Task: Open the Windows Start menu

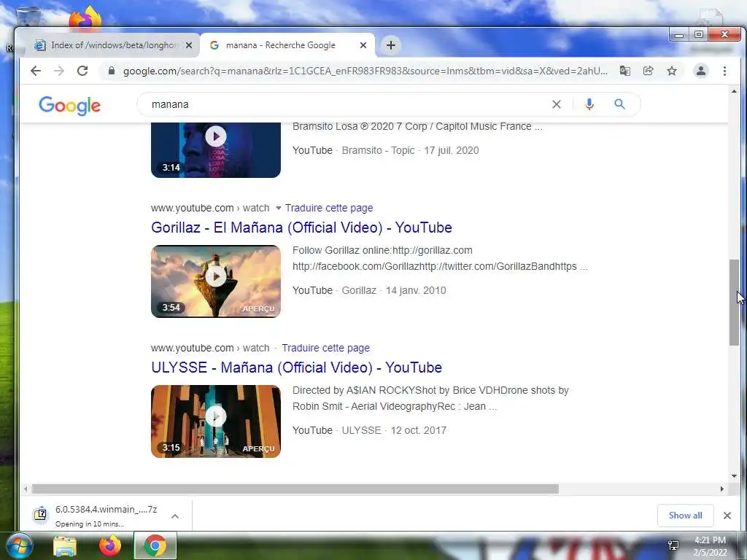Action: coord(19,545)
